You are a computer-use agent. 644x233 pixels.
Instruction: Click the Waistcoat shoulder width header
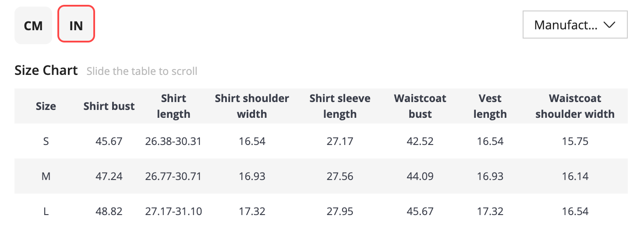pos(575,106)
